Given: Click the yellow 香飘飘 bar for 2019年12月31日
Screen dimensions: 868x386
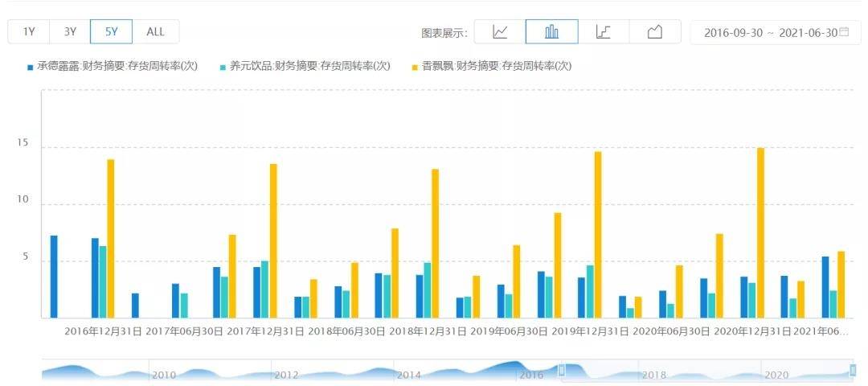Looking at the screenshot, I should (598, 235).
